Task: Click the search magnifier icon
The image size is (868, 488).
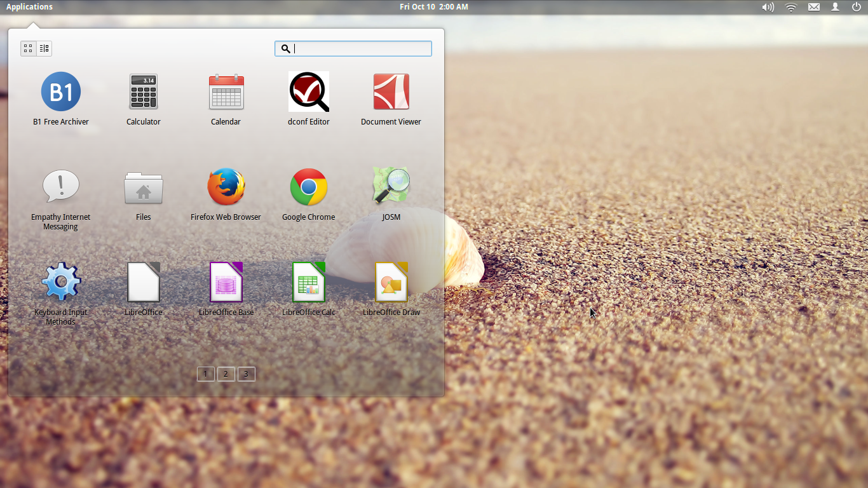Action: click(x=286, y=48)
